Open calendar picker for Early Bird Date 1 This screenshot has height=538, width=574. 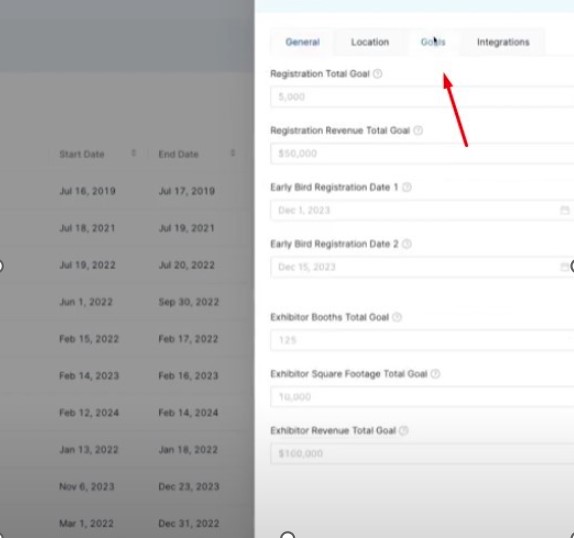(565, 210)
